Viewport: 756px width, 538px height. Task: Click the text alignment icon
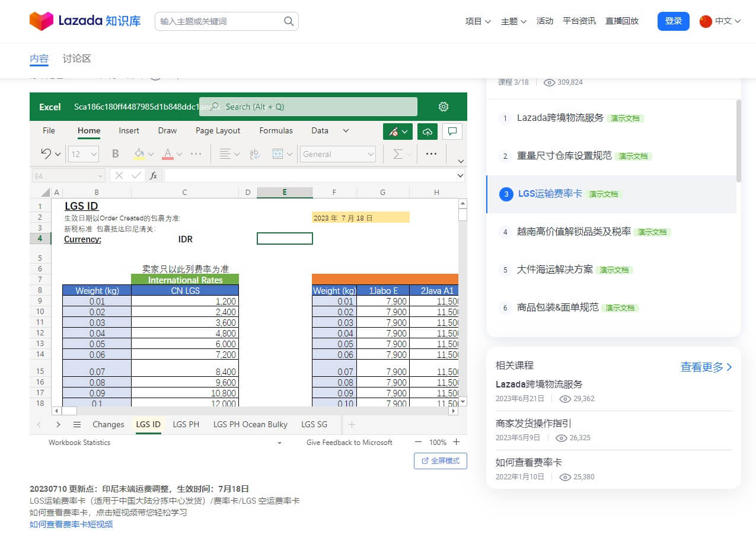click(225, 154)
